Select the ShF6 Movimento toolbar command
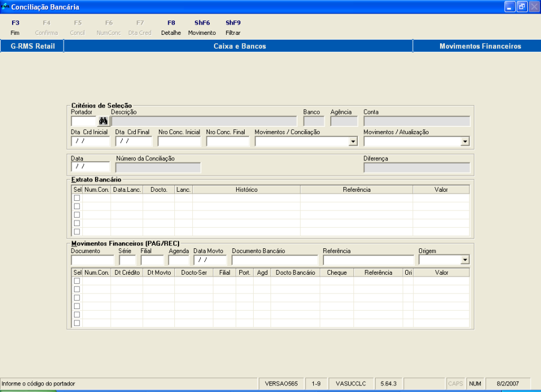 [x=201, y=26]
